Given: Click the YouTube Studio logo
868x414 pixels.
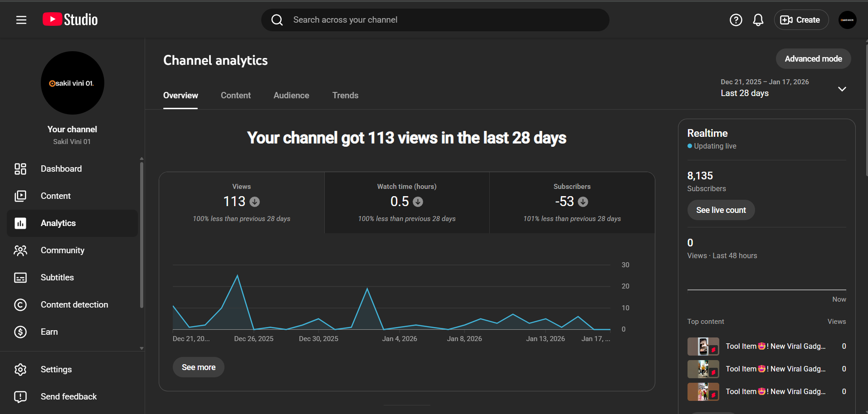Looking at the screenshot, I should point(70,20).
